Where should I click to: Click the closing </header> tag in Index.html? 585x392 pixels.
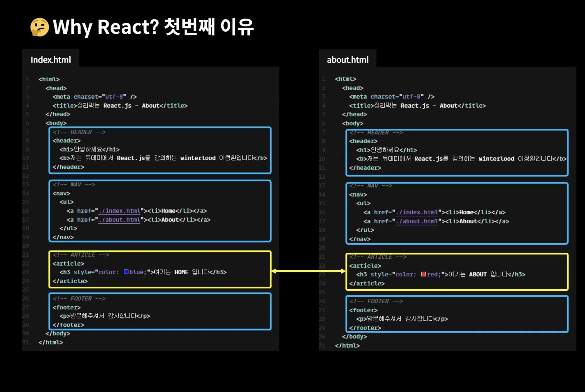tap(68, 167)
